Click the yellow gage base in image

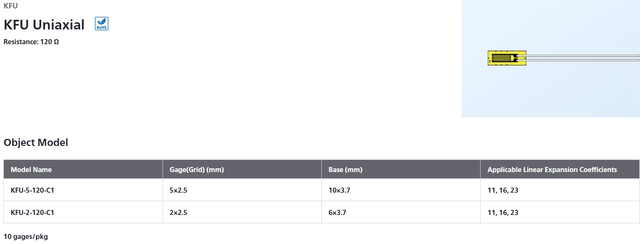coord(507,58)
